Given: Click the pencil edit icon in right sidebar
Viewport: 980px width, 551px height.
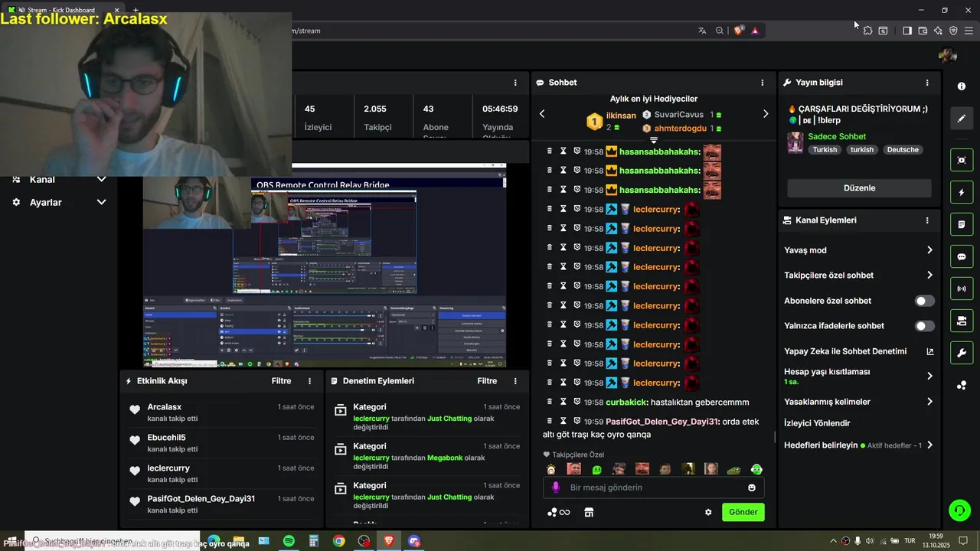Looking at the screenshot, I should pyautogui.click(x=962, y=119).
